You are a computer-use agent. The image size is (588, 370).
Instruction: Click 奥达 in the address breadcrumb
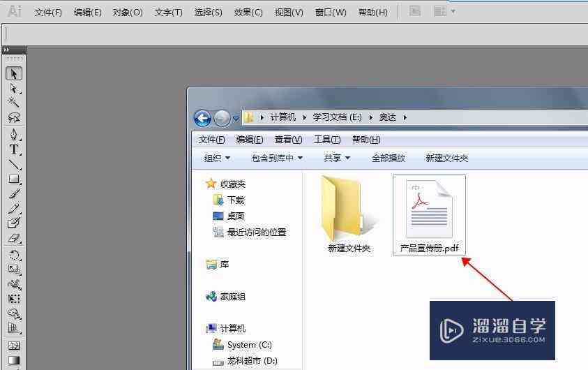388,117
